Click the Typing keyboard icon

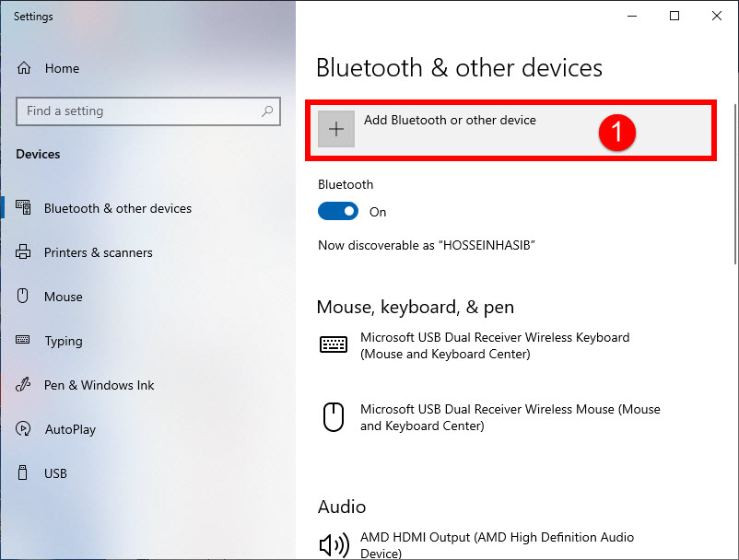click(x=23, y=340)
